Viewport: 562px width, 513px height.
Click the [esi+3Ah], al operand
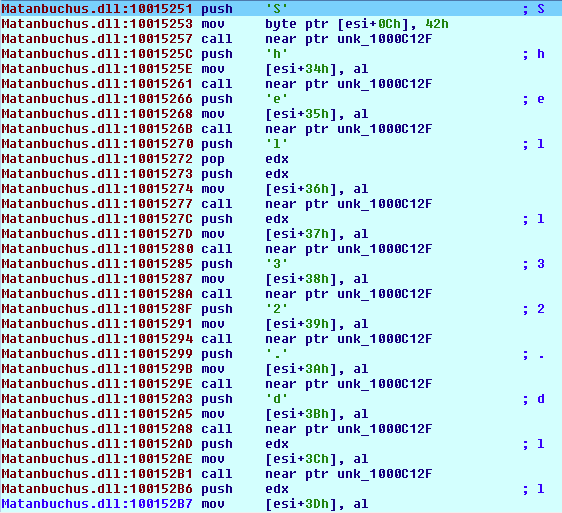[316, 369]
